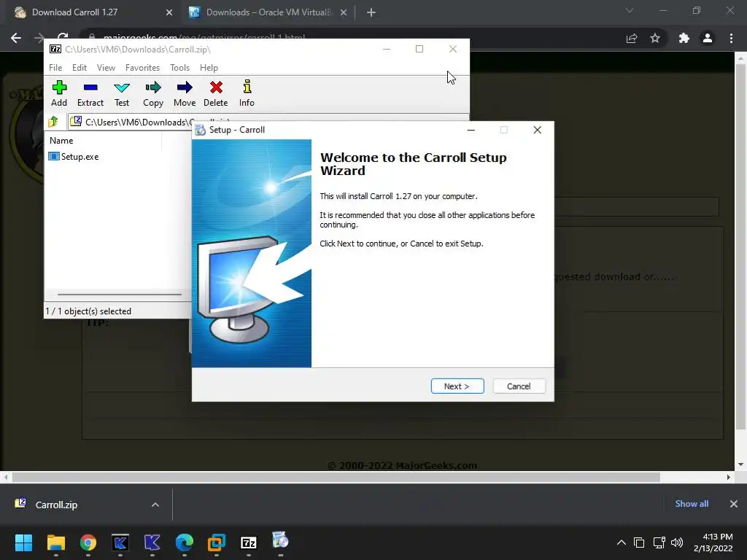The image size is (747, 560).
Task: Open the Chrome three-dot menu
Action: coord(731,38)
